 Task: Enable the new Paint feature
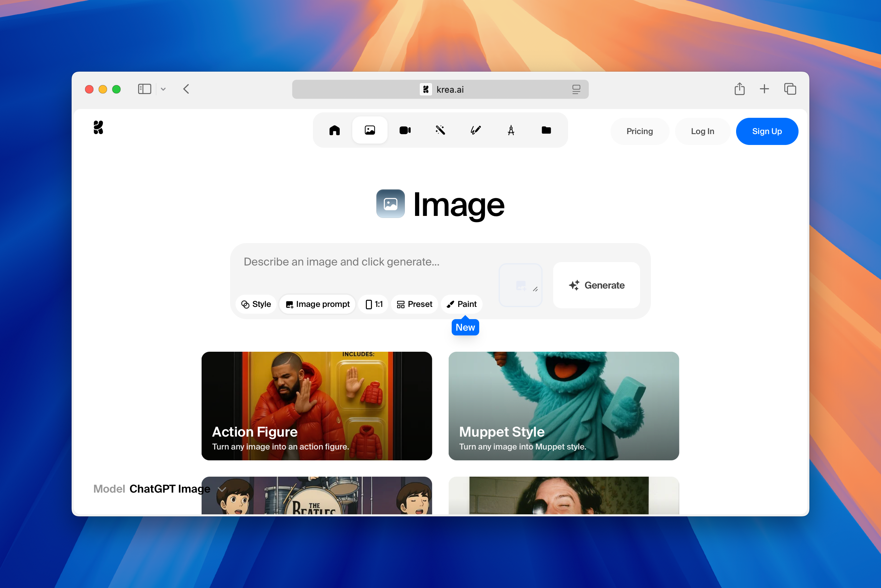click(462, 304)
